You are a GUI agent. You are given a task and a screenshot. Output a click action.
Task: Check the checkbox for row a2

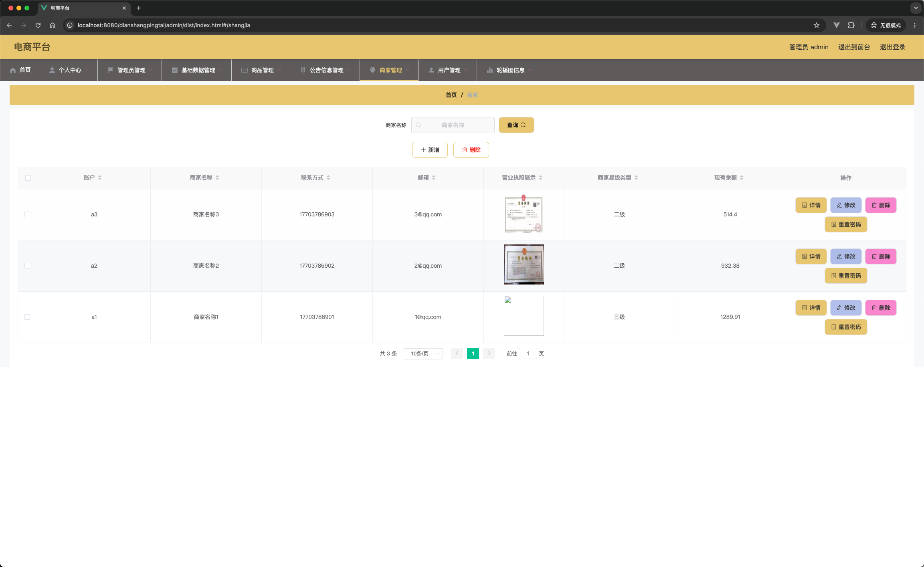(27, 266)
